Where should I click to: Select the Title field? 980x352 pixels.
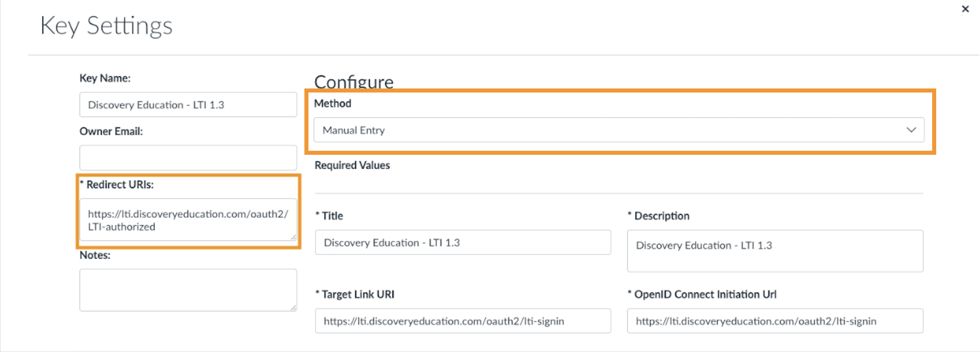(462, 242)
